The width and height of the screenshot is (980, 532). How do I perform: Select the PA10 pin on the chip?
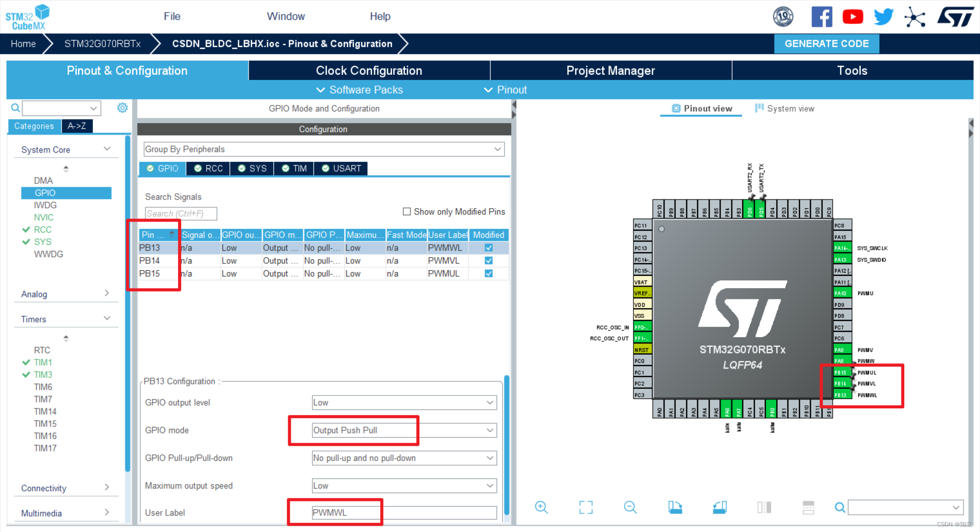[x=842, y=293]
